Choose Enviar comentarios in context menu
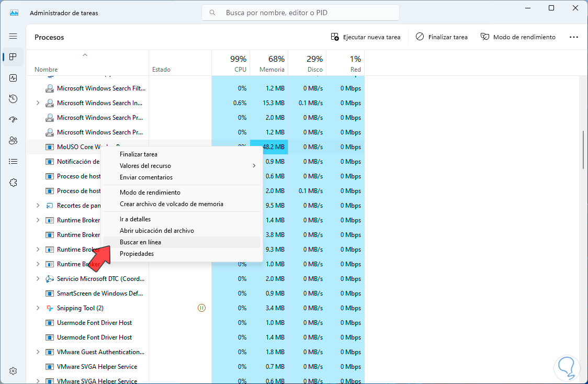 tap(182, 177)
